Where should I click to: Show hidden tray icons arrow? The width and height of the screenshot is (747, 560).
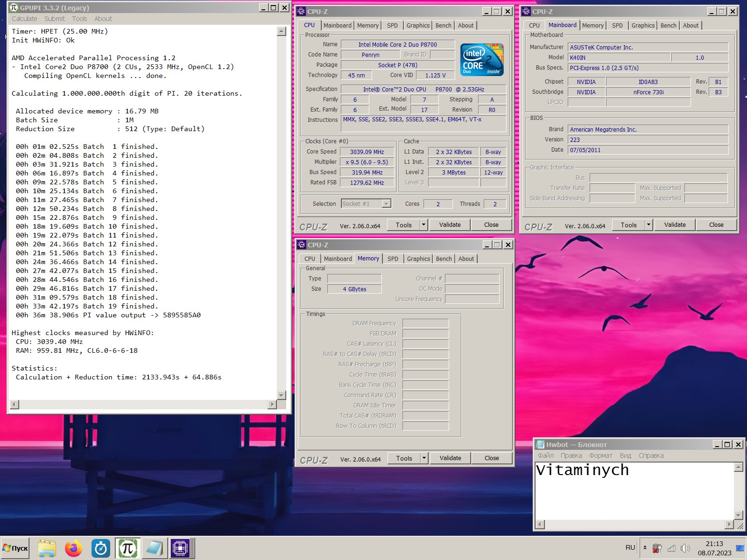[x=645, y=548]
